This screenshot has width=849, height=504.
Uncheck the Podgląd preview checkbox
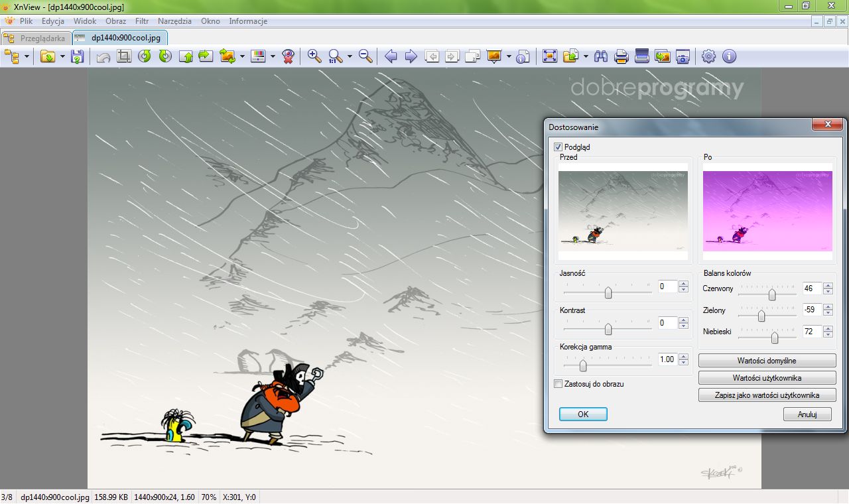click(558, 147)
